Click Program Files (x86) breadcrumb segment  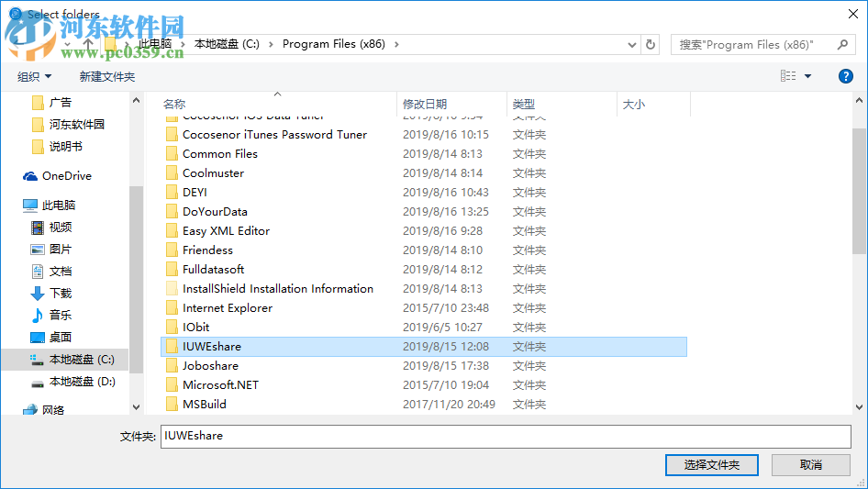pyautogui.click(x=334, y=44)
